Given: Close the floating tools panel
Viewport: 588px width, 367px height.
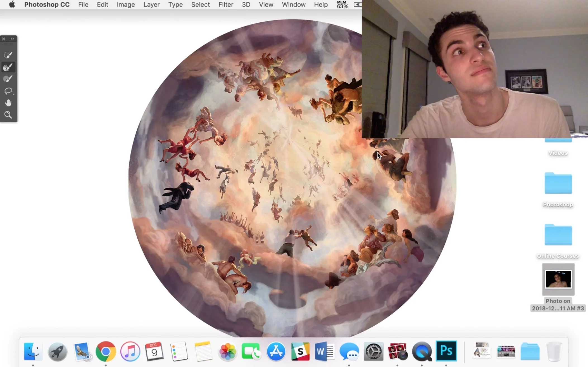Looking at the screenshot, I should [x=4, y=39].
